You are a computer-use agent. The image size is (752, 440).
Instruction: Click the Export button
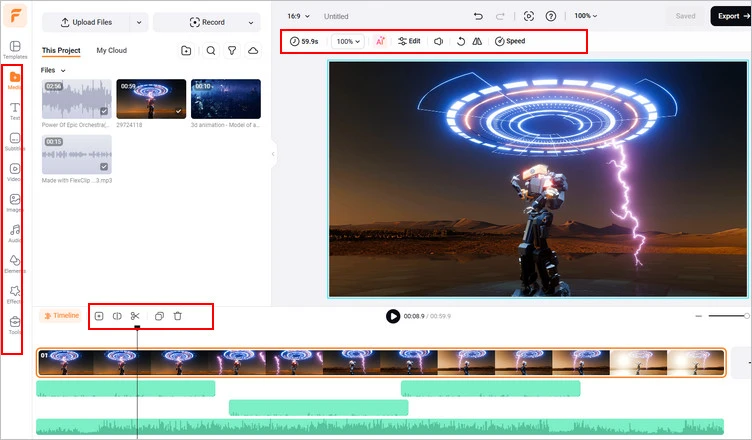pyautogui.click(x=733, y=16)
